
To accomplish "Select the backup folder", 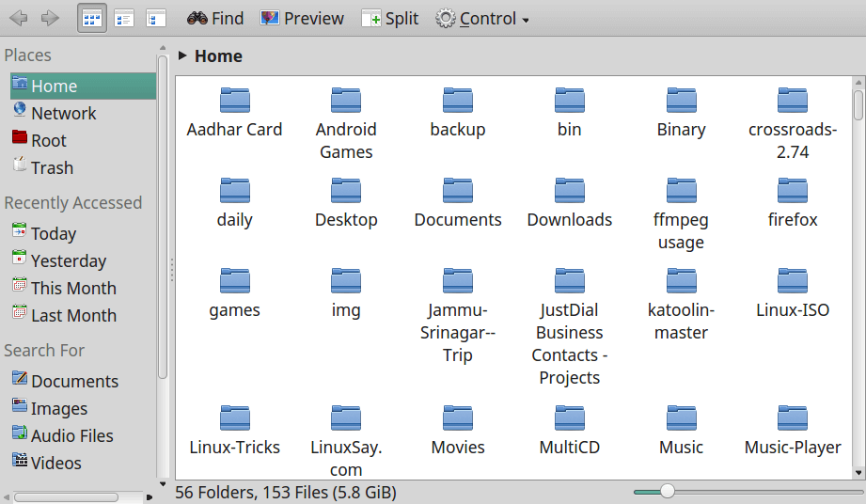I will (x=458, y=113).
